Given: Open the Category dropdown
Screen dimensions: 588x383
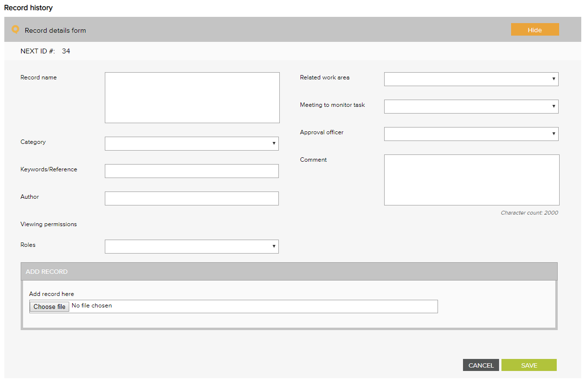Looking at the screenshot, I should click(x=191, y=143).
